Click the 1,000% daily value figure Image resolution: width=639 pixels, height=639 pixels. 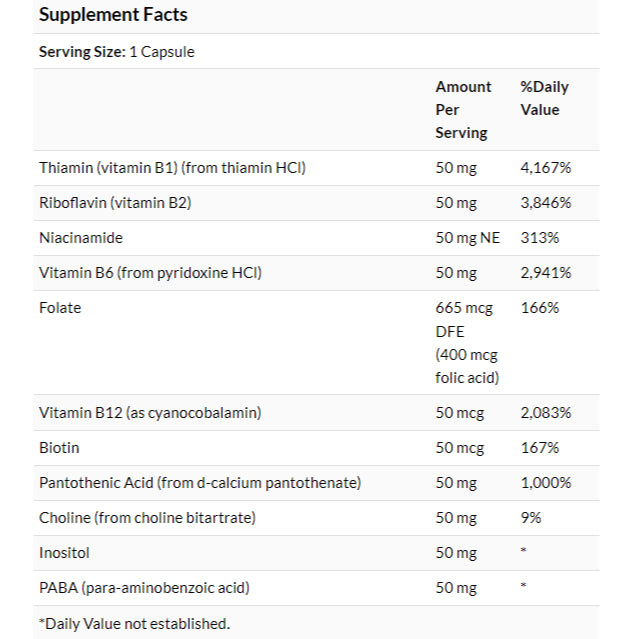(546, 483)
